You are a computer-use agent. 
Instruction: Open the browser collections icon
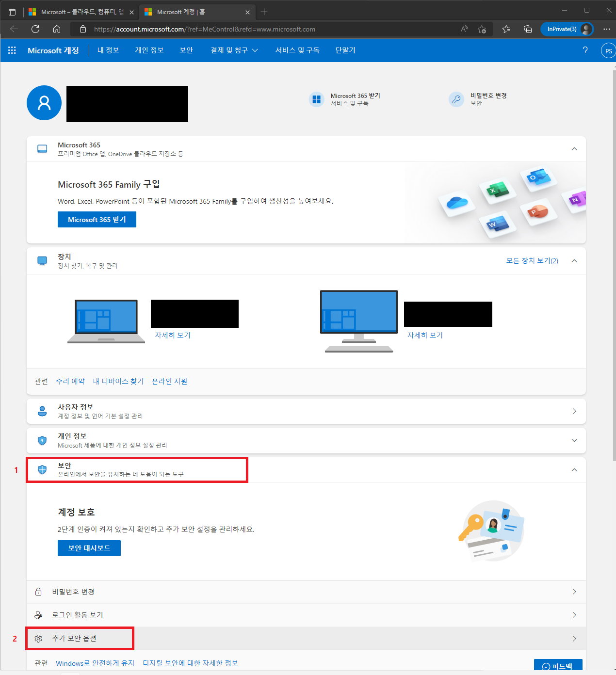[x=528, y=29]
